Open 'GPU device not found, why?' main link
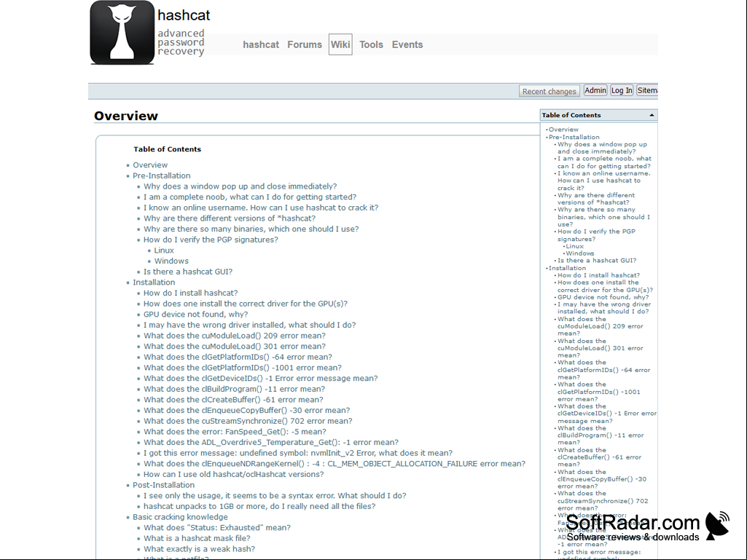Image resolution: width=747 pixels, height=560 pixels. 196,315
